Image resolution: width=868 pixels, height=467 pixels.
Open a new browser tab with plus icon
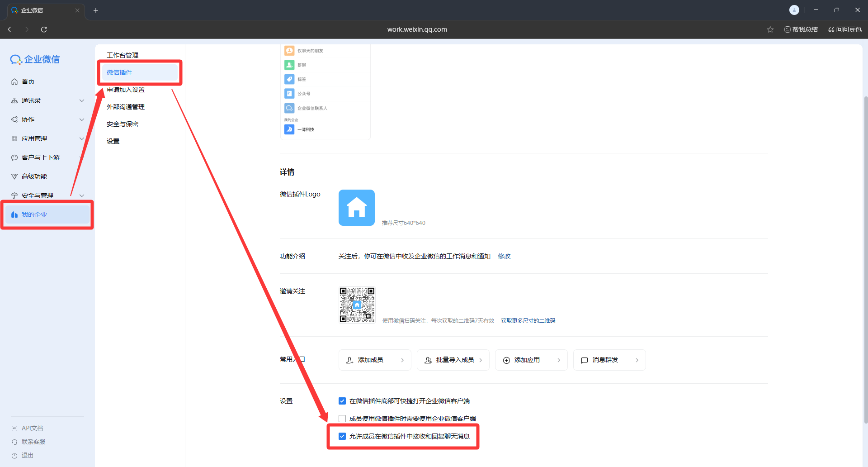(96, 10)
